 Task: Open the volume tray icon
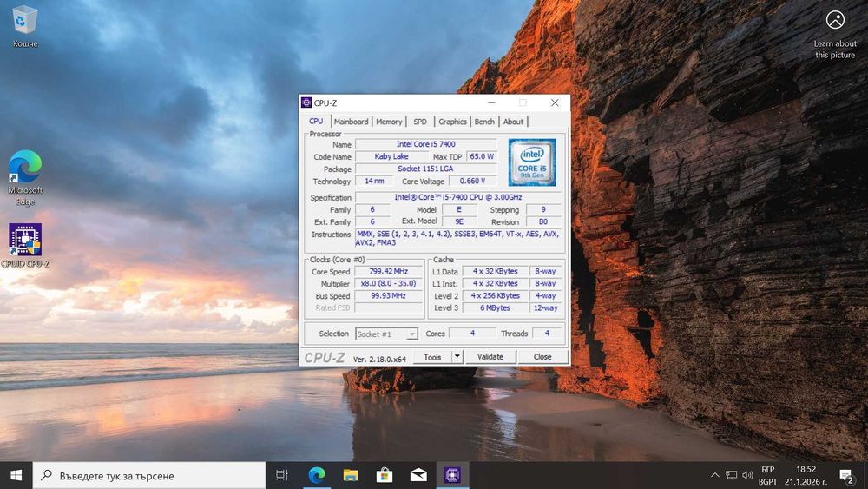[747, 475]
